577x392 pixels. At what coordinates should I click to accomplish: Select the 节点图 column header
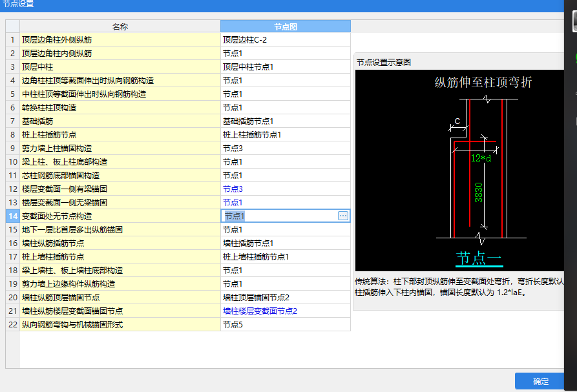[x=285, y=26]
